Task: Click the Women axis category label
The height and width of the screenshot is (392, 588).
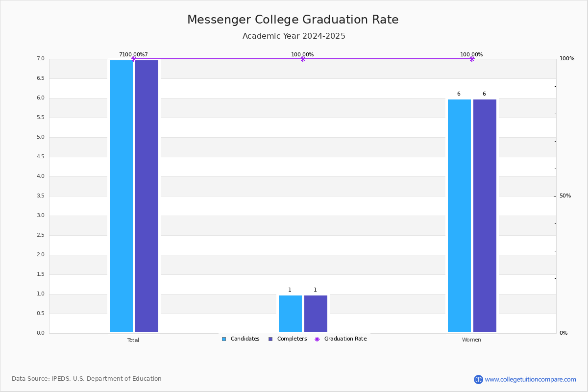Action: click(471, 340)
